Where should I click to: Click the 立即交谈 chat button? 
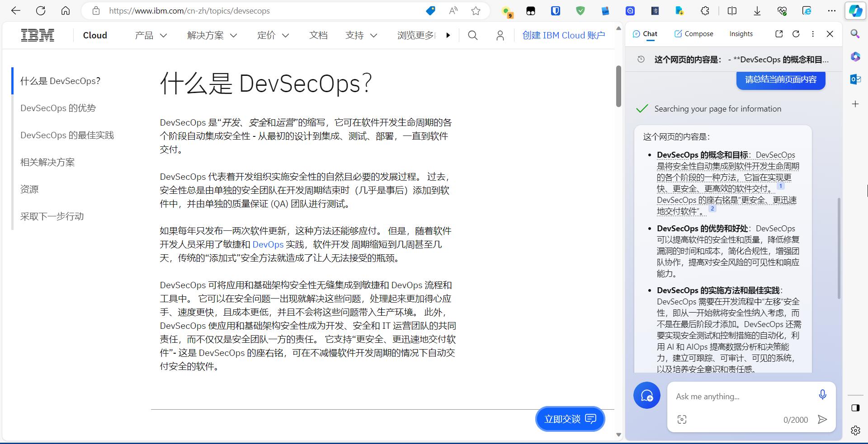[570, 419]
